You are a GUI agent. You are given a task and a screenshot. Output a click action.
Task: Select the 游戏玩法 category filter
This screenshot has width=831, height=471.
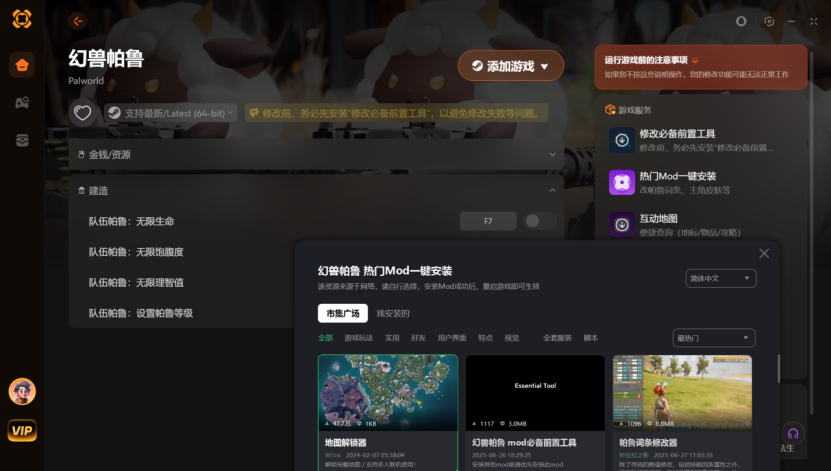coord(358,338)
